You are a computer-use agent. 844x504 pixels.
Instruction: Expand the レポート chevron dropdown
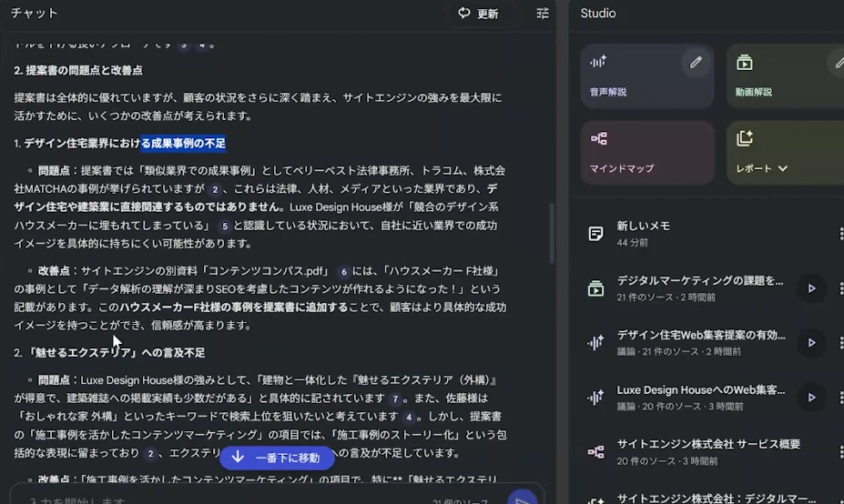782,168
